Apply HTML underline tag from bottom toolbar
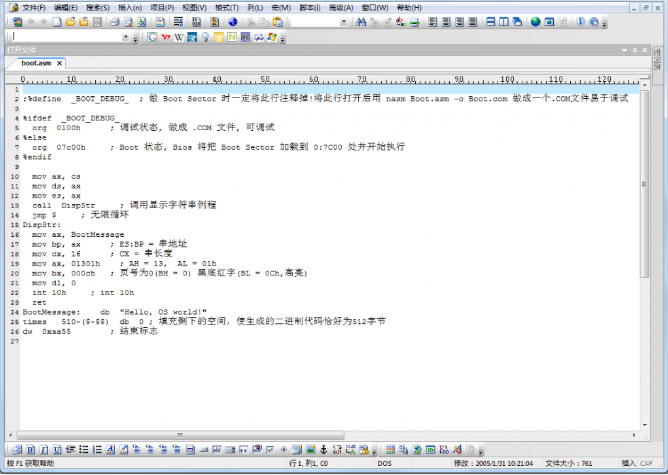Viewport: 668px width, 475px height. click(57, 450)
